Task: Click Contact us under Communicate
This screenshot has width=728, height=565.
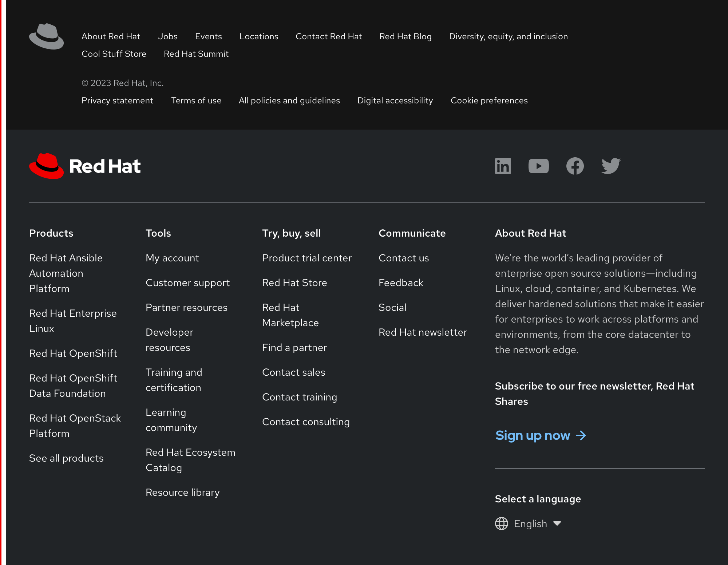Action: 404,258
